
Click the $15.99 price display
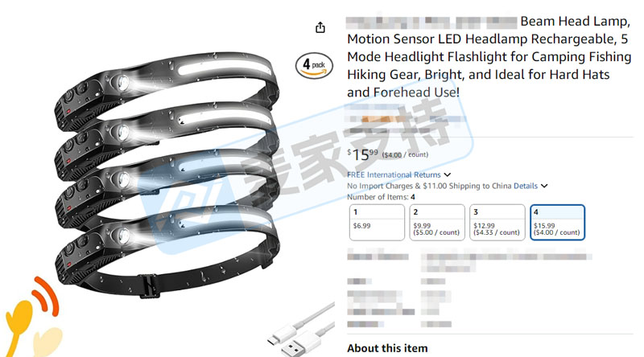coord(363,154)
